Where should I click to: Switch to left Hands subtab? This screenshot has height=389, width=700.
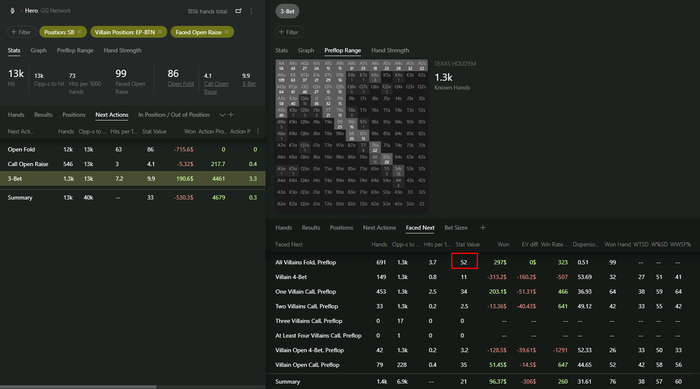pyautogui.click(x=16, y=115)
